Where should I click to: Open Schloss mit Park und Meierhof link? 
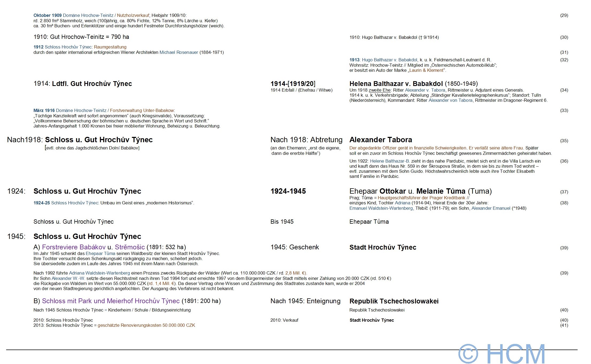pyautogui.click(x=111, y=301)
